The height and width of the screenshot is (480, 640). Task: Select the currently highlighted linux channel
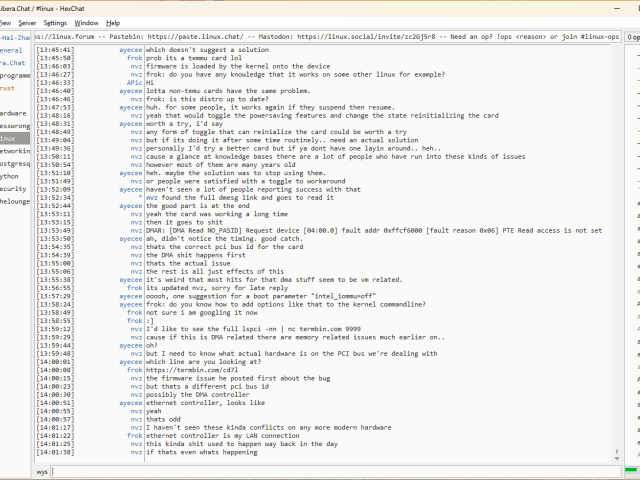(12, 138)
